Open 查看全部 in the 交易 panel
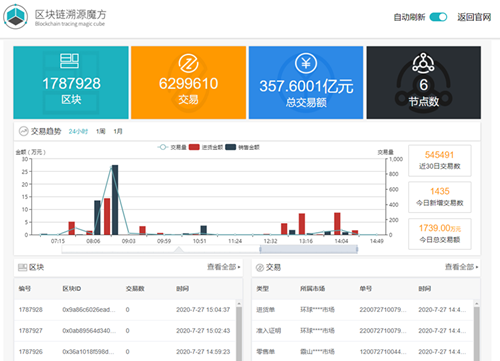The height and width of the screenshot is (361, 500). (x=461, y=267)
